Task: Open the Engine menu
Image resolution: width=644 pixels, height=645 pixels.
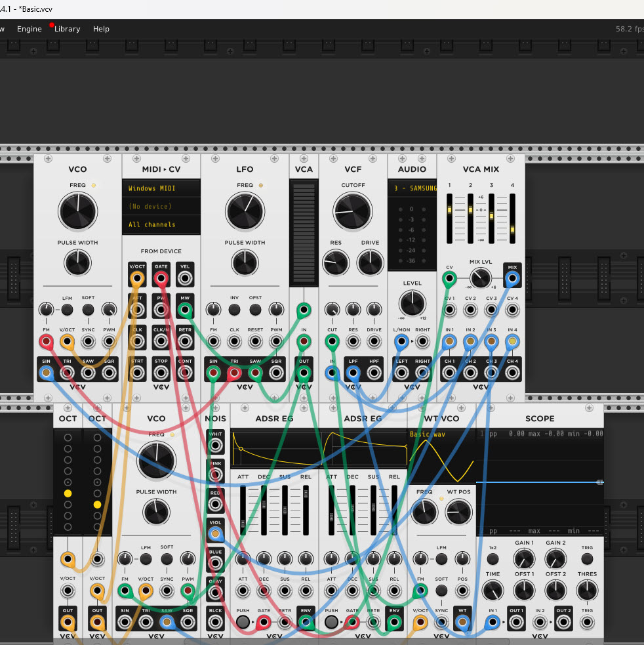Action: click(29, 29)
